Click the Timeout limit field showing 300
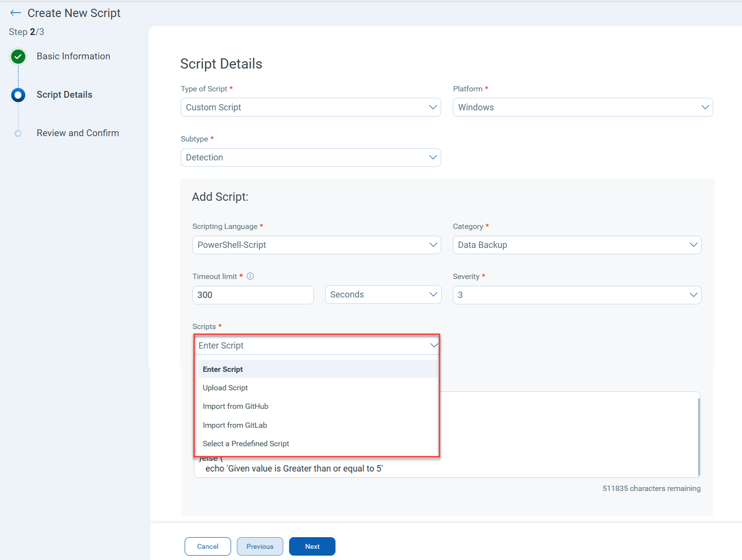Viewport: 742px width, 560px height. pos(253,295)
